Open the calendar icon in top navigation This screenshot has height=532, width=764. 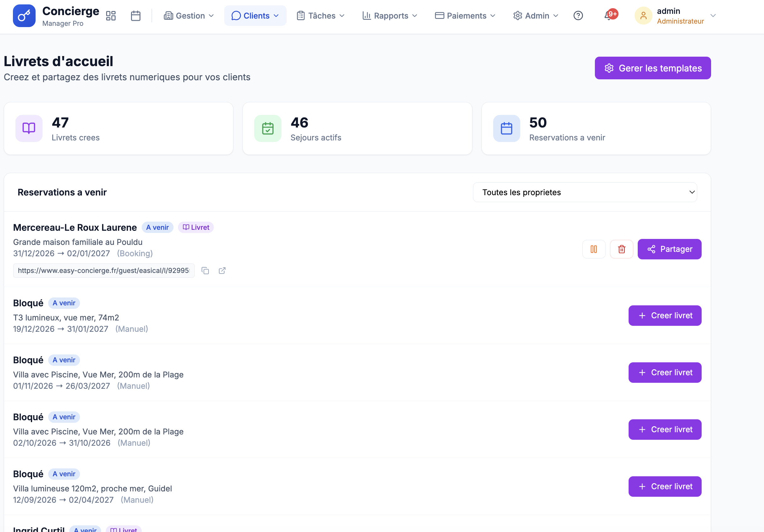(x=135, y=15)
